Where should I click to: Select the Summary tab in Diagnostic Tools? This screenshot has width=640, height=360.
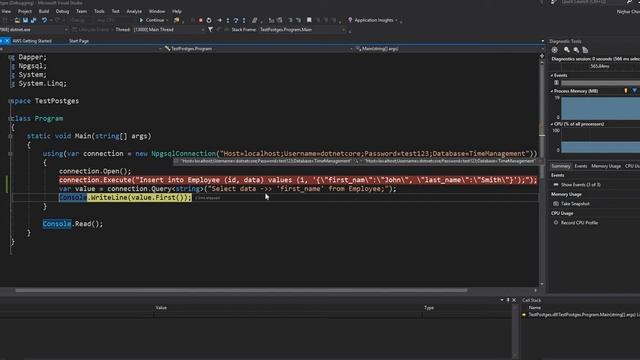click(x=560, y=166)
